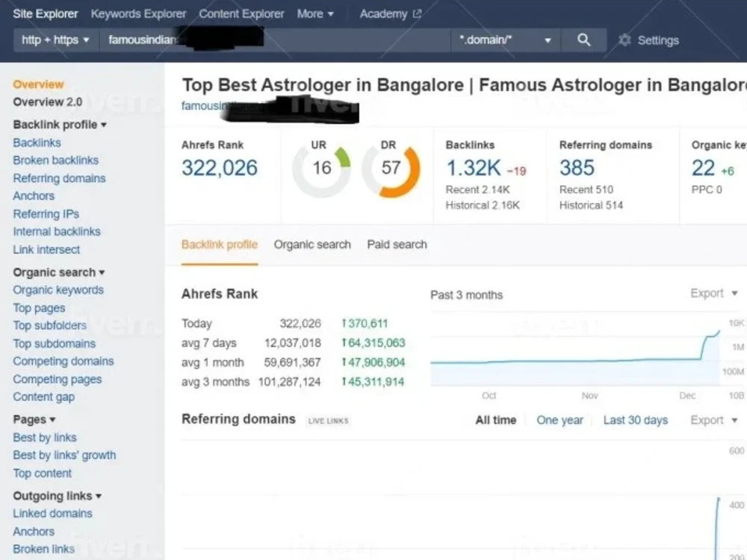
Task: Open the Overview sidebar link
Action: click(38, 84)
